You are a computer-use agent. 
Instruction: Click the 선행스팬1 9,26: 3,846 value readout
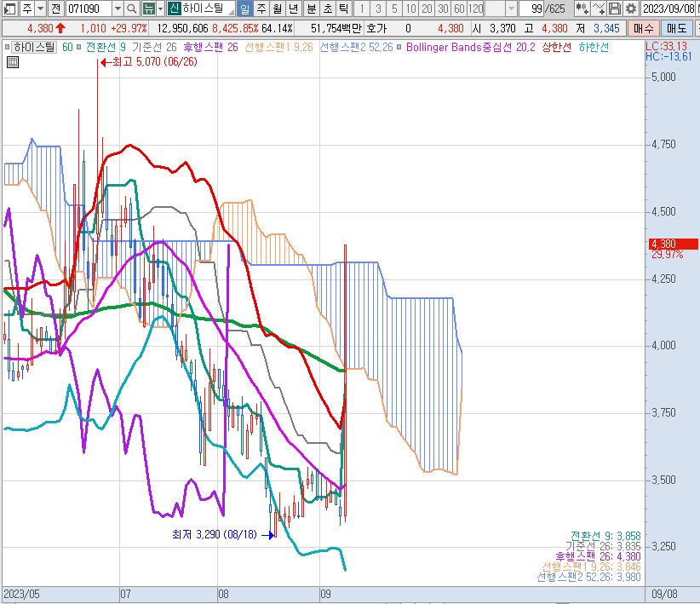coord(592,567)
